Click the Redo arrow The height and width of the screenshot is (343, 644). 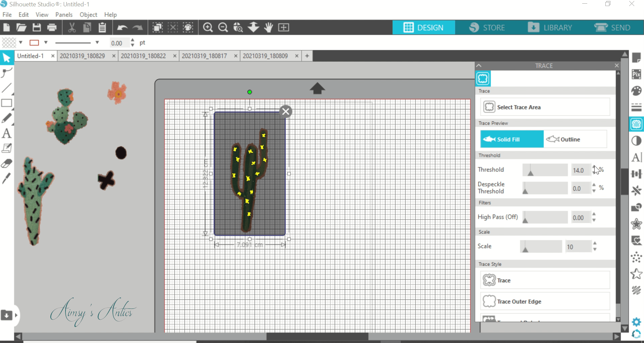tap(137, 28)
